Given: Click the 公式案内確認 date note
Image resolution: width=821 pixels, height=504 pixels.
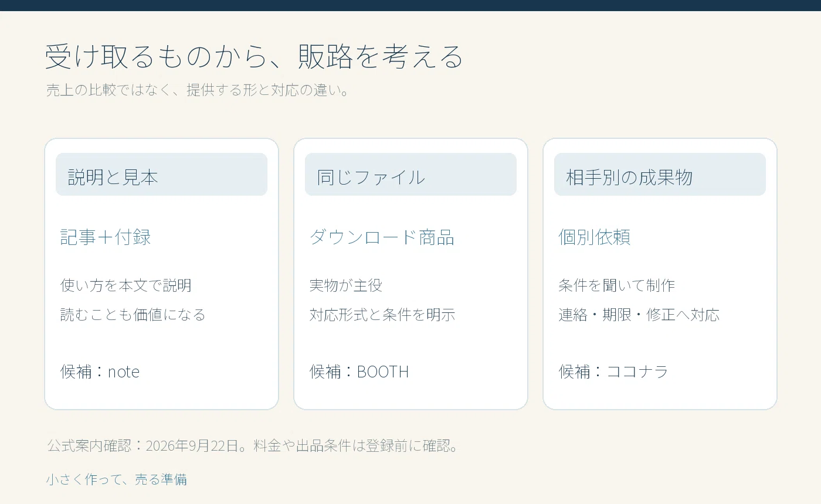Looking at the screenshot, I should coord(253,446).
